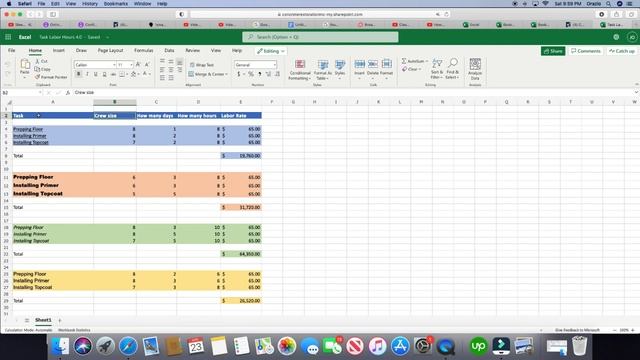640x360 pixels.
Task: Click the AutoSum sigma icon
Action: point(404,61)
